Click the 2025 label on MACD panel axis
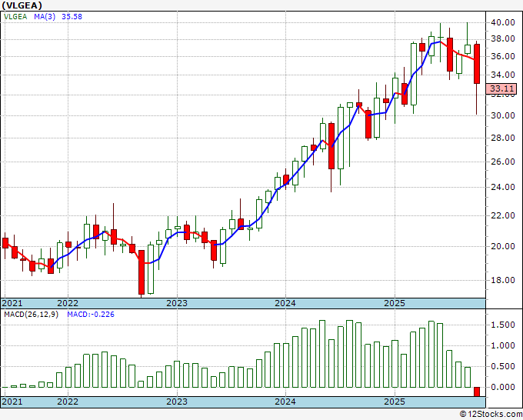Screen dimensions: 523x420 (395, 402)
